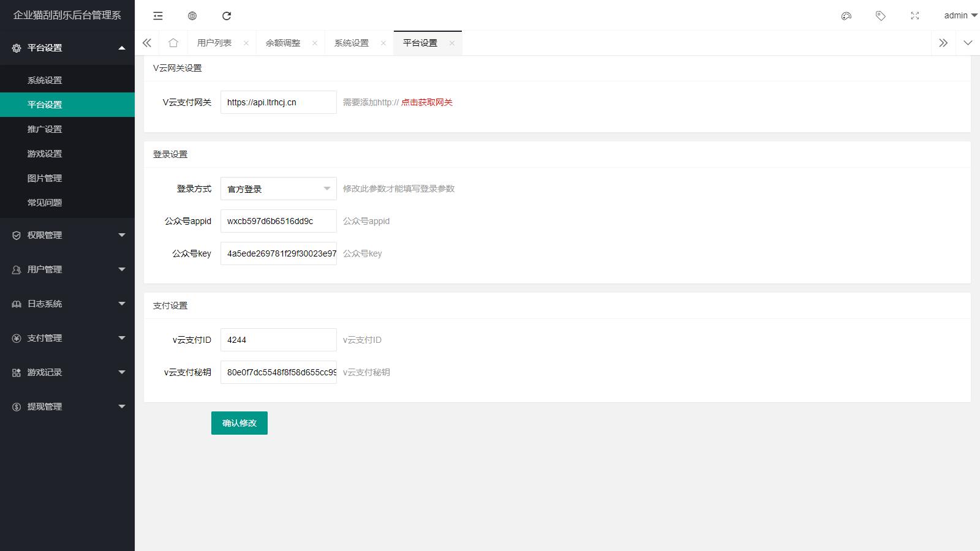This screenshot has height=551, width=980.
Task: Click the V云支付网关 input field
Action: (x=278, y=102)
